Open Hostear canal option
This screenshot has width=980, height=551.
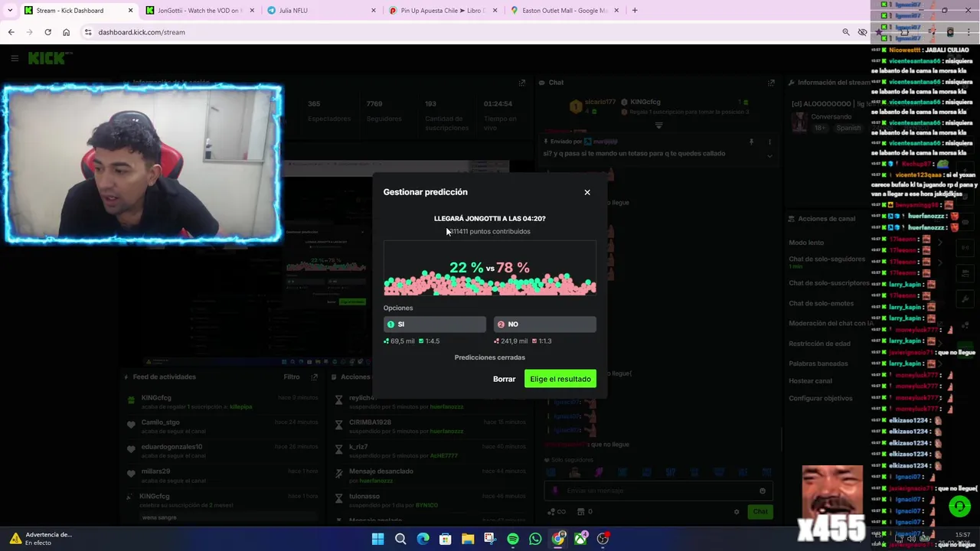[810, 381]
